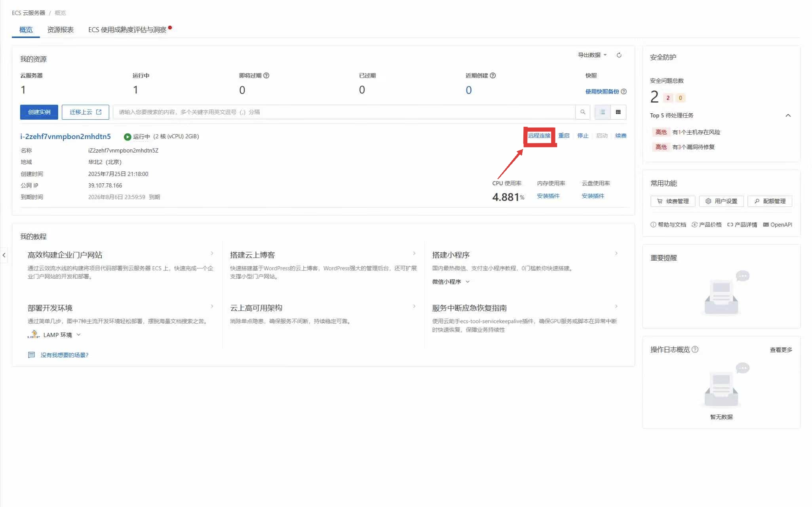Image resolution: width=812 pixels, height=507 pixels.
Task: Click help icon next to 操作日志概览
Action: coord(695,349)
